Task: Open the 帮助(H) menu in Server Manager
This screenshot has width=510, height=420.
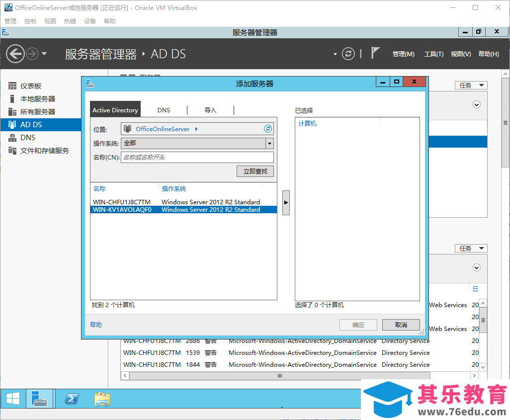Action: click(x=488, y=54)
